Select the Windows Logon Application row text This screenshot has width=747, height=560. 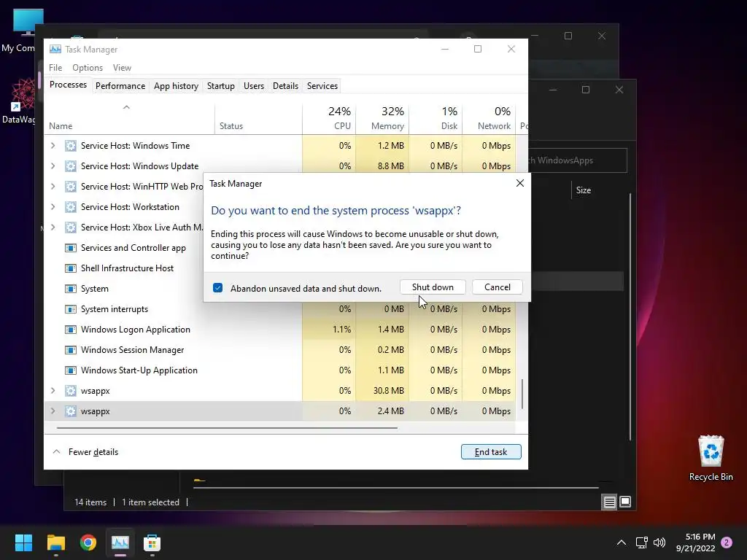tap(135, 330)
